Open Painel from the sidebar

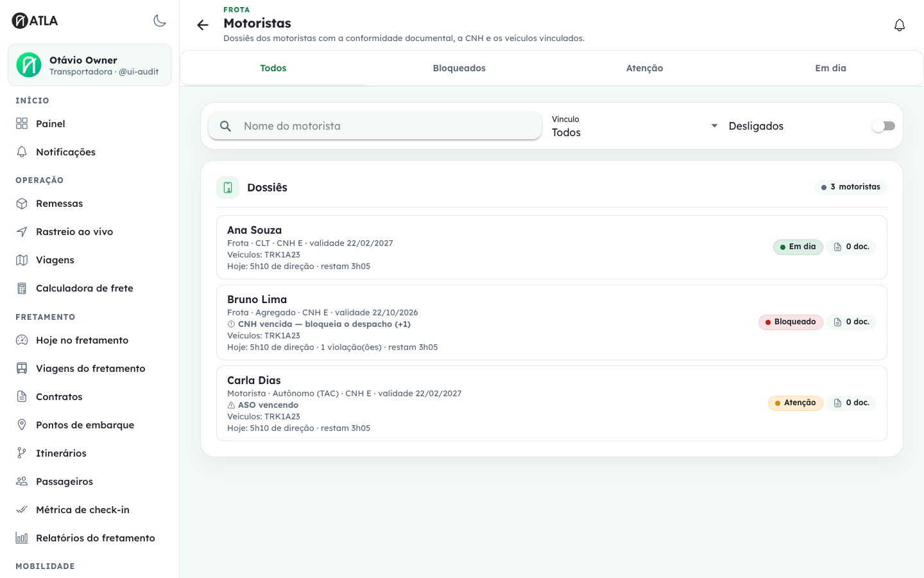(x=89, y=124)
